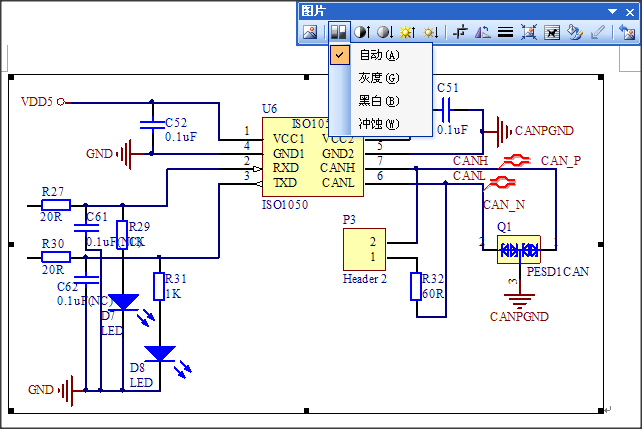
Task: Click the CANPGND label beside C51
Action: [544, 131]
